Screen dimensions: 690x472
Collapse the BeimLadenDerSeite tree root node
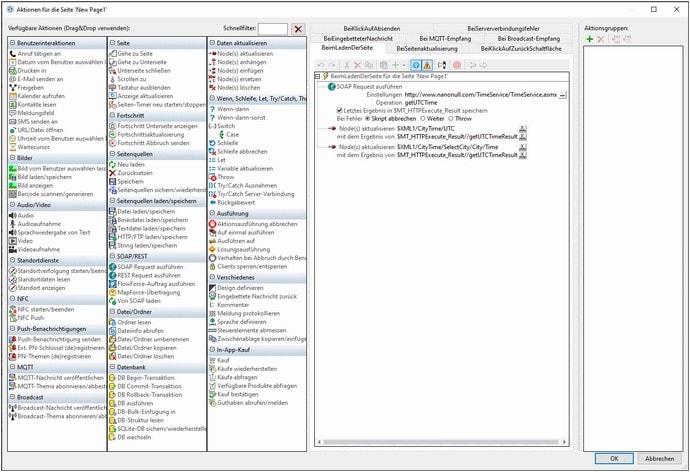pos(318,77)
